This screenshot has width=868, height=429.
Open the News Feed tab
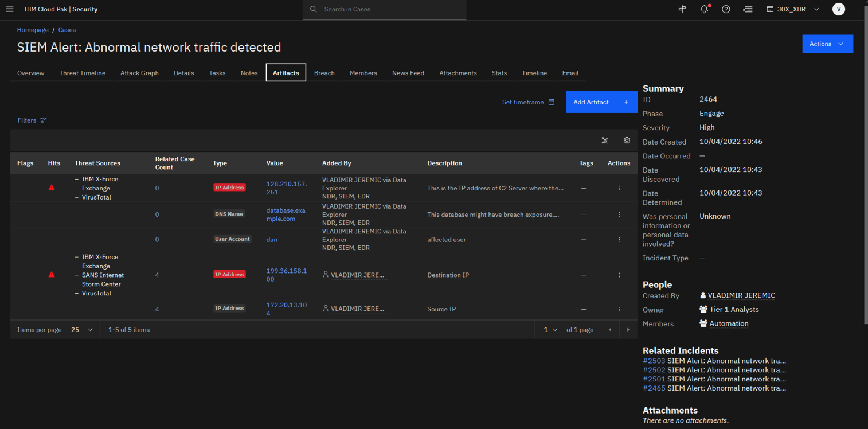(x=408, y=73)
